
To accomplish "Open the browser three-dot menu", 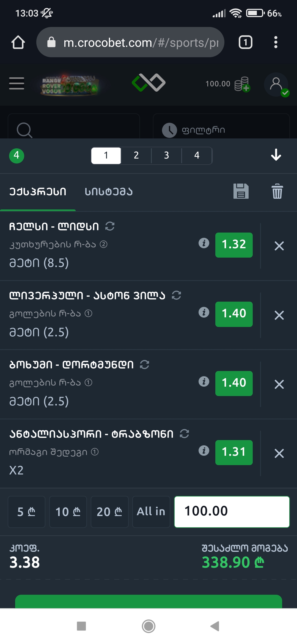I will click(276, 42).
